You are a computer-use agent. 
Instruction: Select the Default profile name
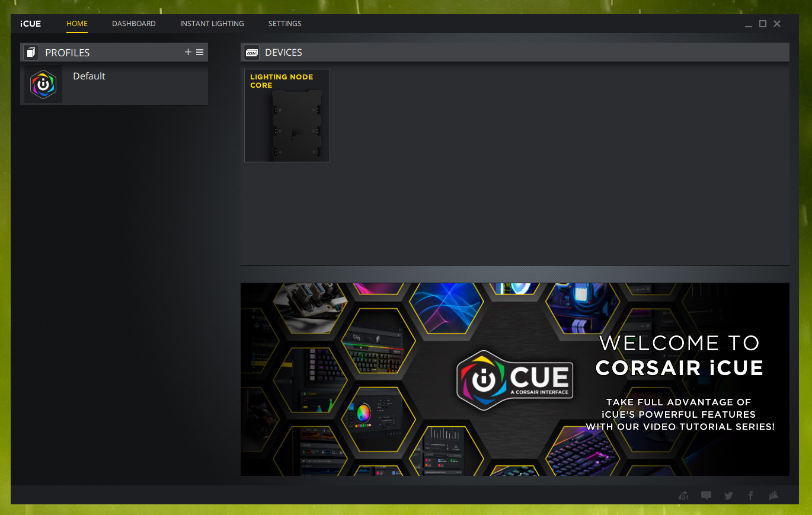click(89, 76)
